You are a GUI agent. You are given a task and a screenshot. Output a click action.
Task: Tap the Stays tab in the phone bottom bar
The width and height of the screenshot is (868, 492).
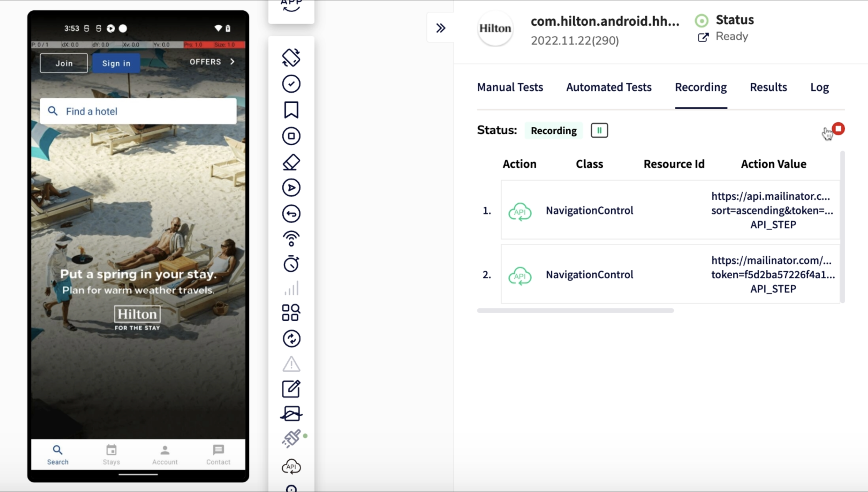(111, 455)
